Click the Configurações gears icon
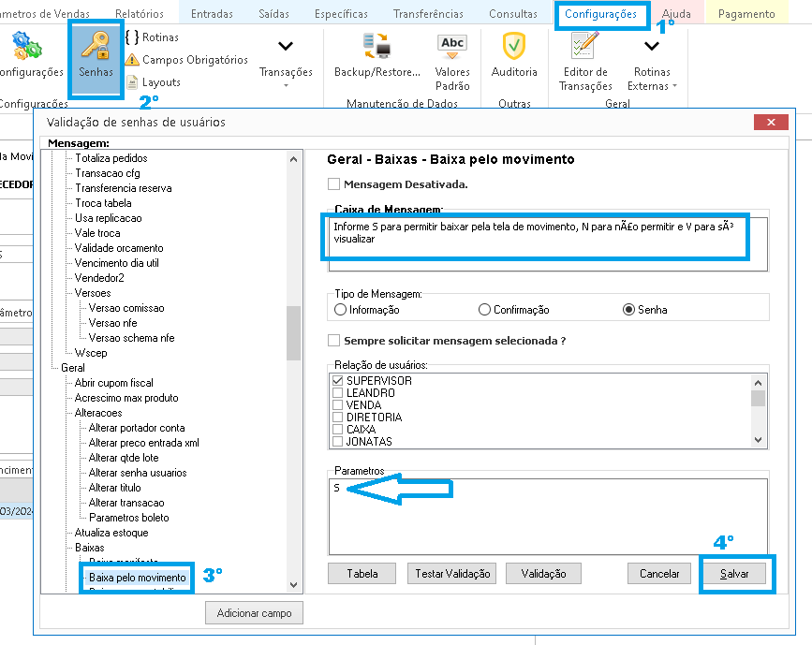The width and height of the screenshot is (812, 645). [26, 45]
